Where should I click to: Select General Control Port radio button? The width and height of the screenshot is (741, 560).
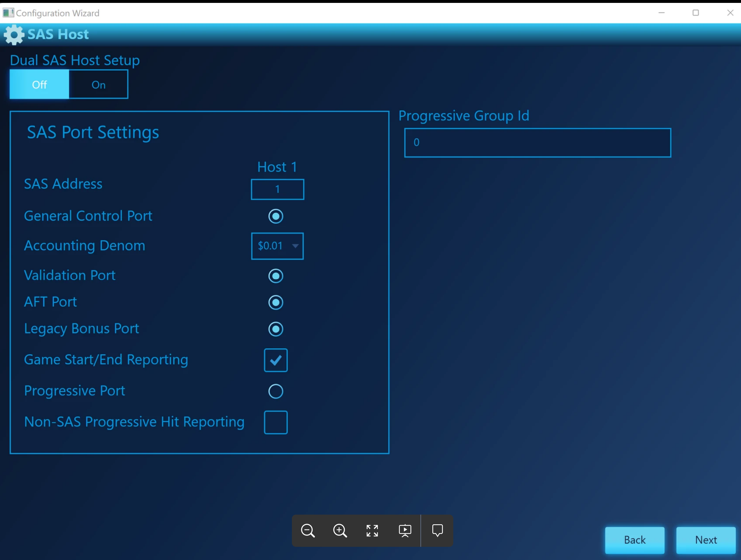tap(275, 216)
